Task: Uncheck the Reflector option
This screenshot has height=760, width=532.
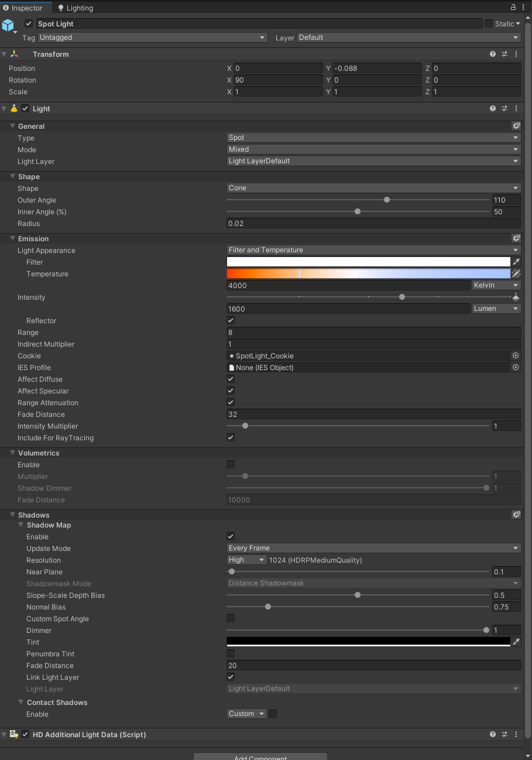Action: pos(231,320)
